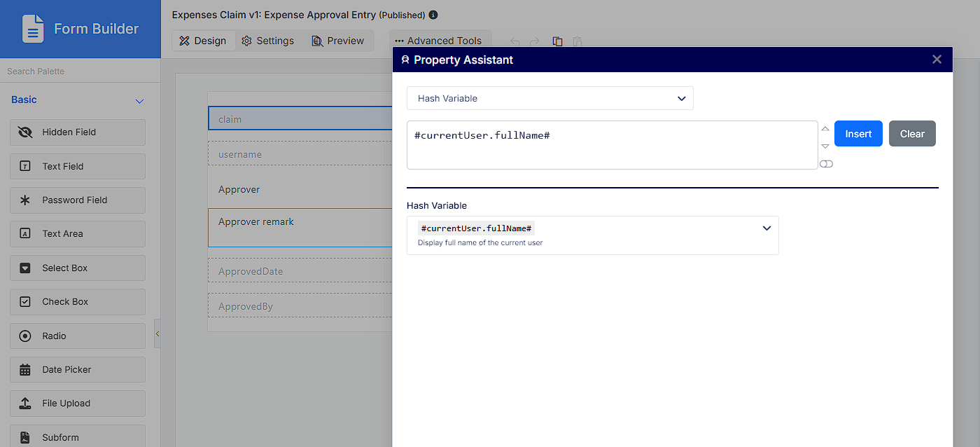Click the paste clipboard icon in the toolbar

(577, 41)
